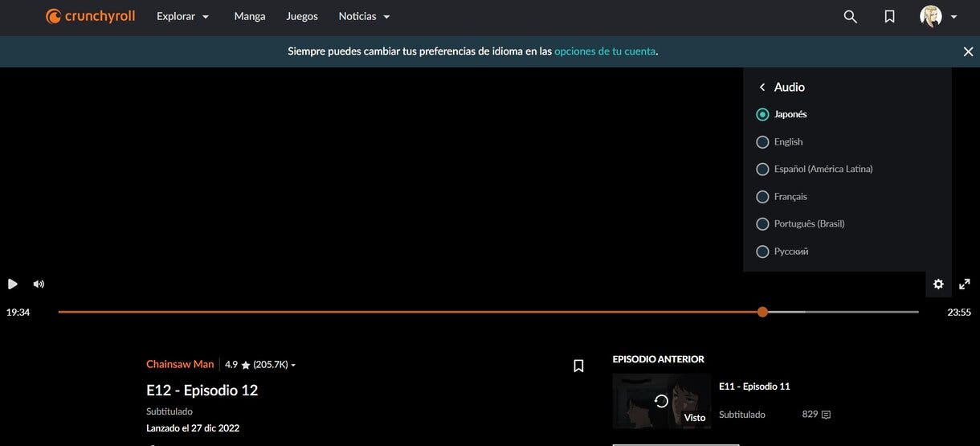This screenshot has width=980, height=446.
Task: Open the Manga menu item
Action: tap(250, 16)
